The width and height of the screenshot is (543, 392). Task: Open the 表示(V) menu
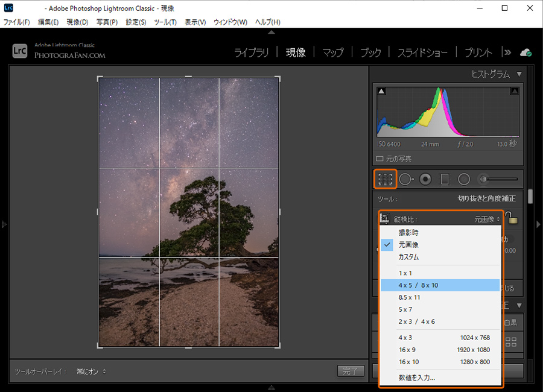coord(195,22)
